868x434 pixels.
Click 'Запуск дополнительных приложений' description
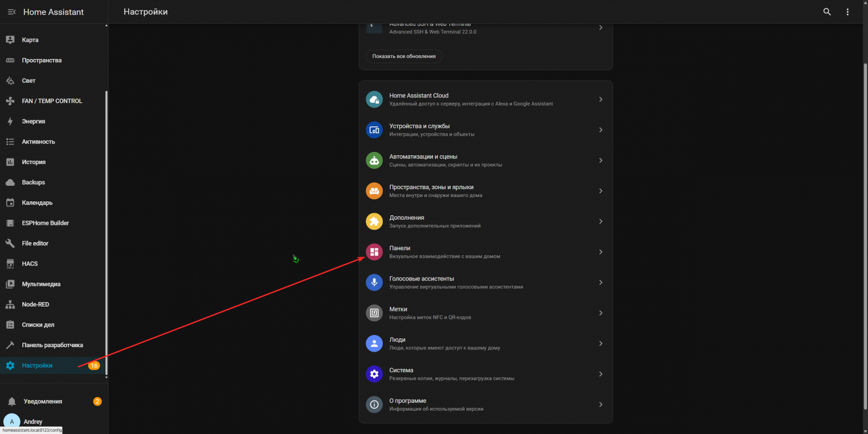point(435,226)
